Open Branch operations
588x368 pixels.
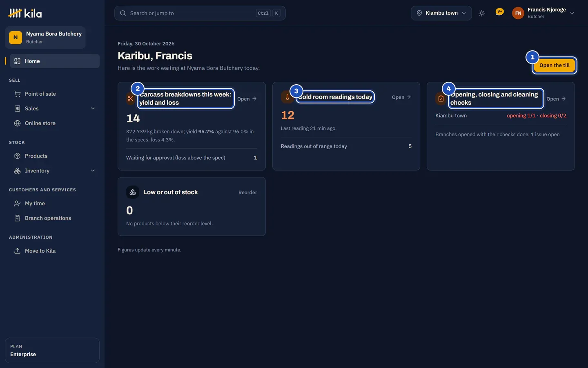coord(55,218)
